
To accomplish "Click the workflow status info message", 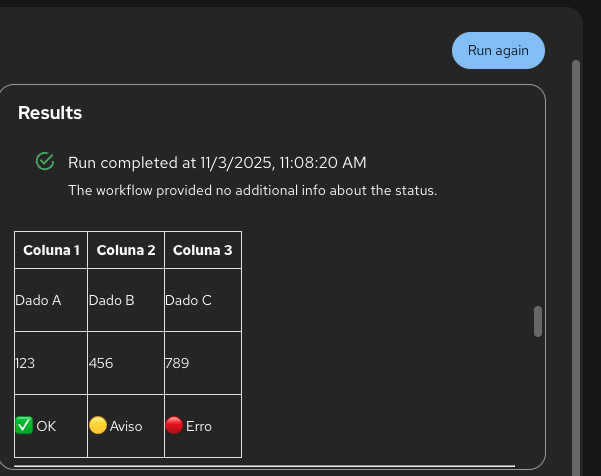I will coord(252,190).
